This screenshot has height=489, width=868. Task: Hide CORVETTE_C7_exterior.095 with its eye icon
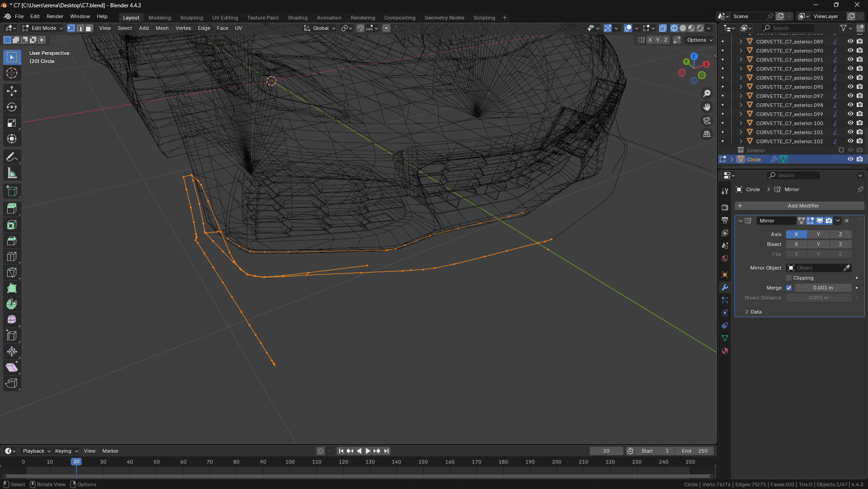coord(850,87)
